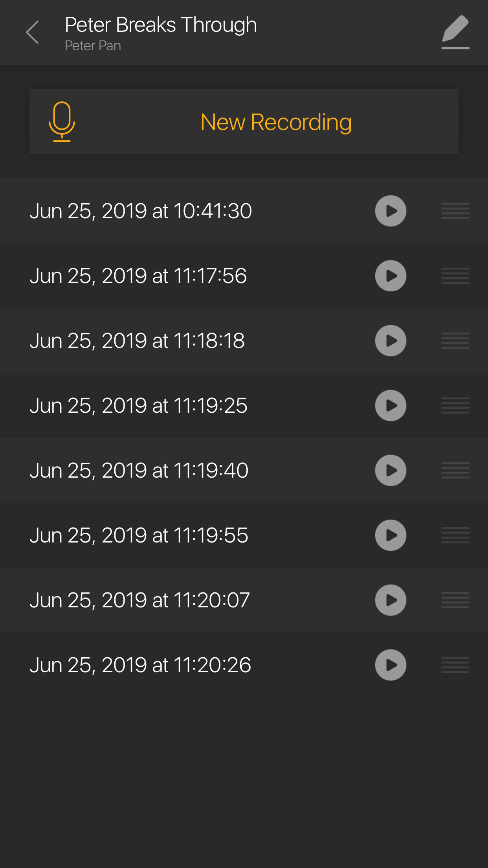Screen dimensions: 488x868
Task: Play the 11:20:26 recording
Action: point(391,665)
